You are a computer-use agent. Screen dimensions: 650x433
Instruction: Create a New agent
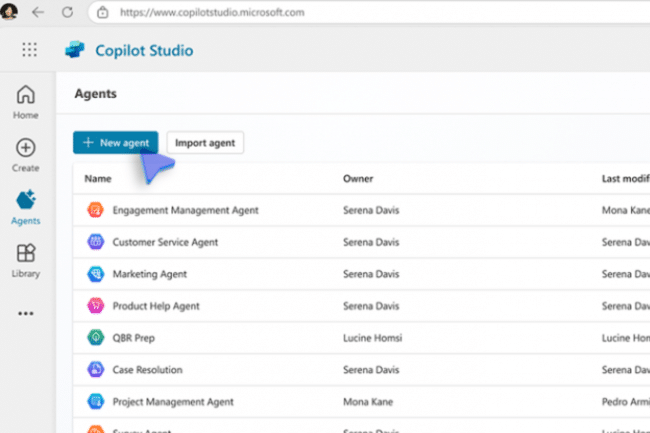pos(116,143)
